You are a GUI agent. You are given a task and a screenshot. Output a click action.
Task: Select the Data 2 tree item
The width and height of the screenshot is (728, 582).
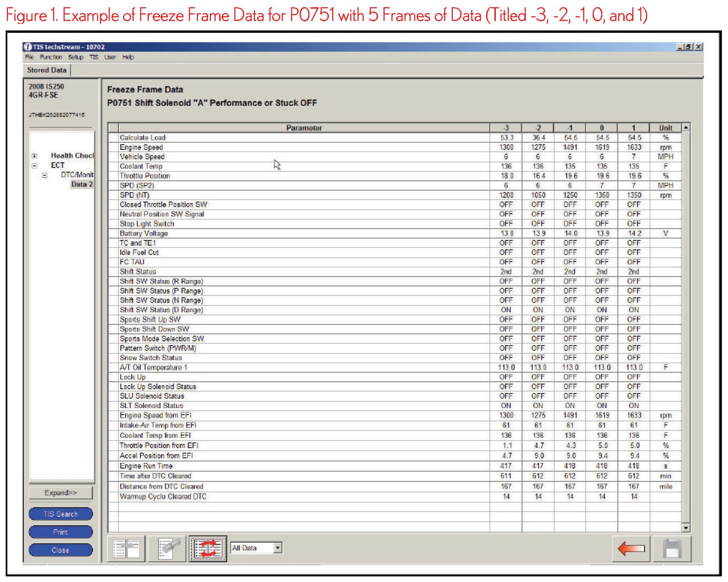pos(82,184)
